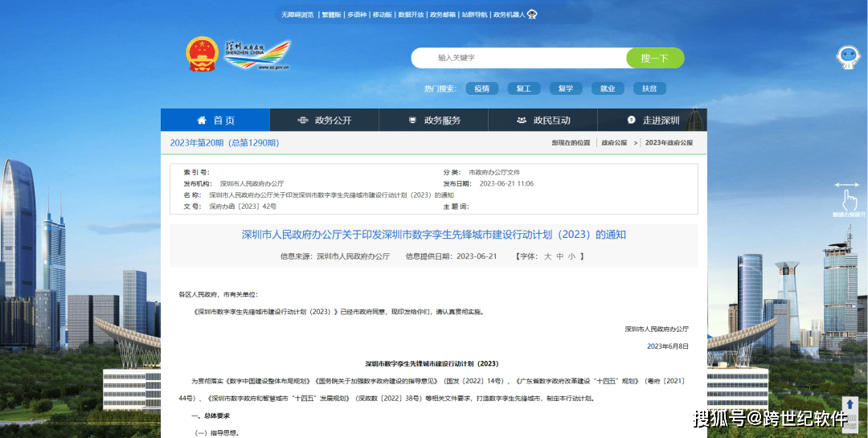
Task: Click the 无障碍浏览 link
Action: click(297, 15)
